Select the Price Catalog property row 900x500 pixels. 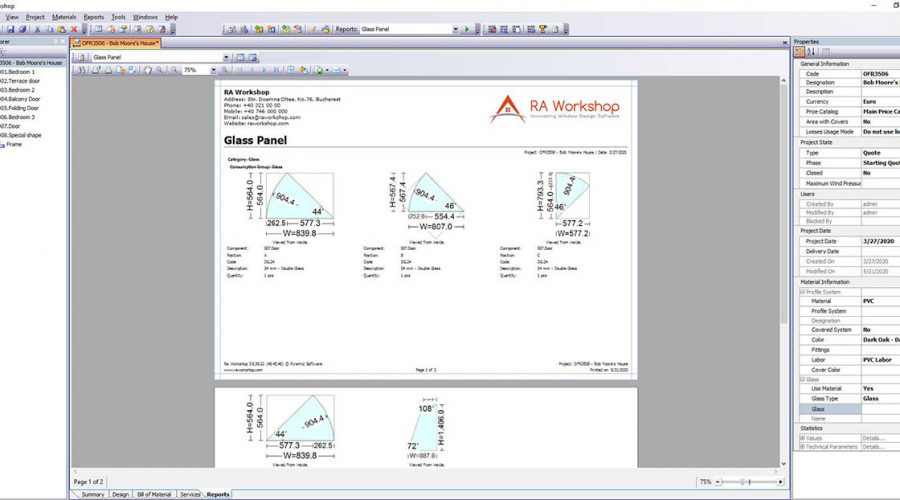click(849, 111)
